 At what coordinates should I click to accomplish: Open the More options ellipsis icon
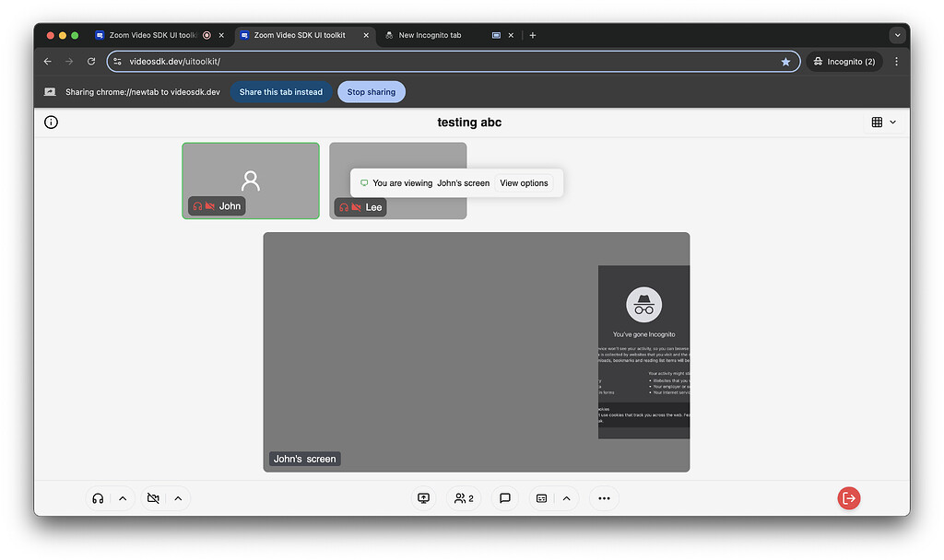click(x=604, y=497)
